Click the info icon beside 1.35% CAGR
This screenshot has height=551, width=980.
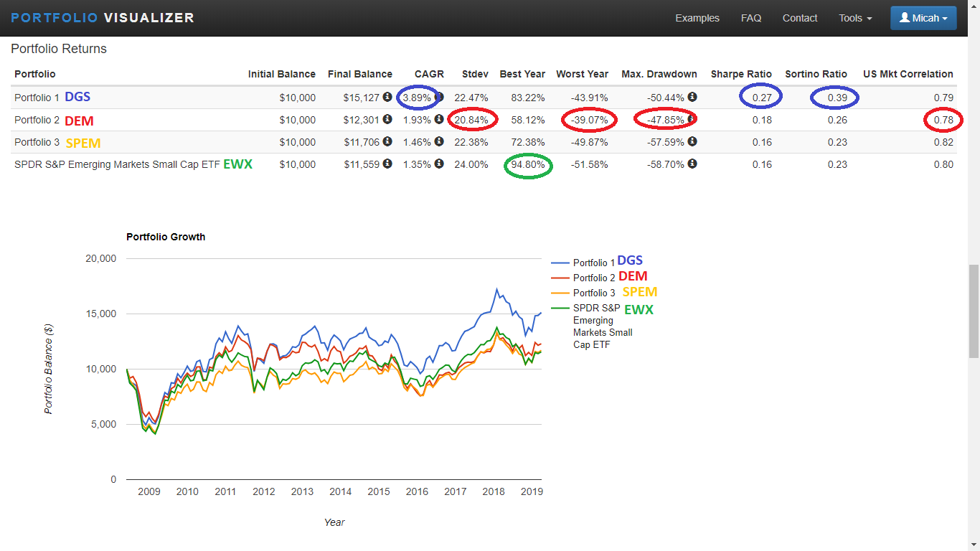(x=439, y=164)
